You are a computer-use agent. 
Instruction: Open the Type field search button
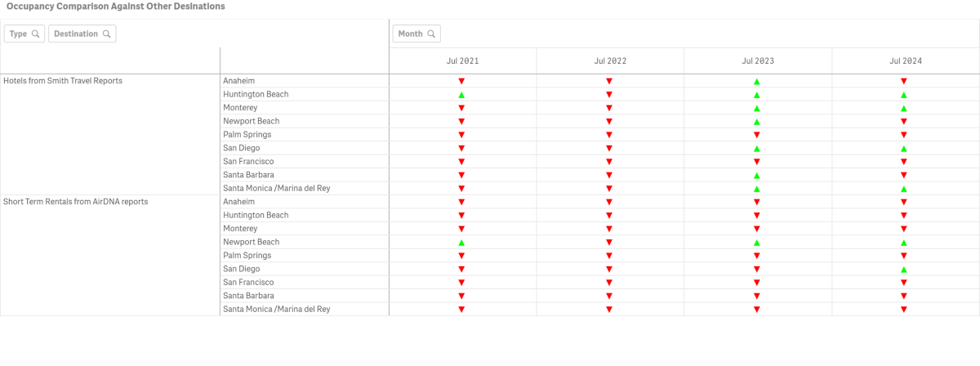(x=24, y=33)
